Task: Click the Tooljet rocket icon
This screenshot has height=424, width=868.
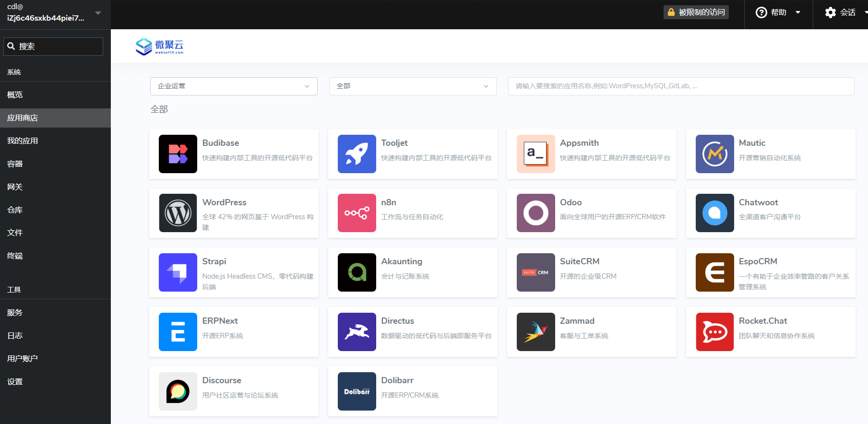Action: (x=357, y=154)
